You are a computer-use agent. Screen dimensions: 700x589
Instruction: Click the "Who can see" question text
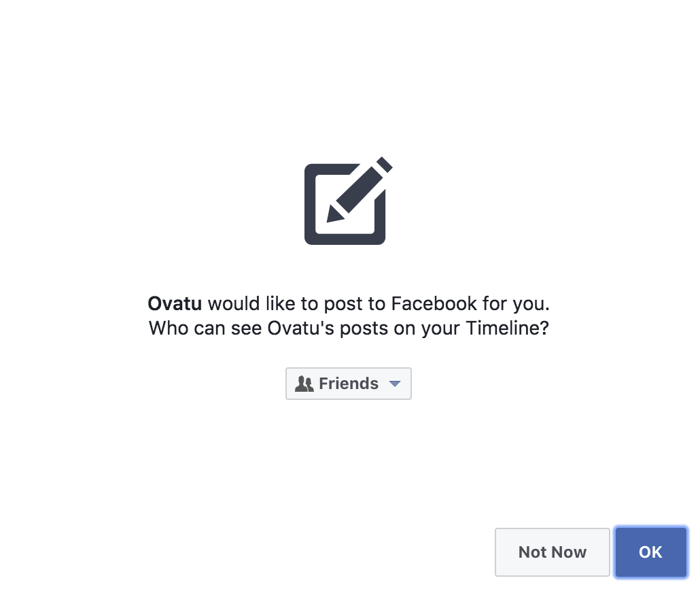(x=205, y=329)
